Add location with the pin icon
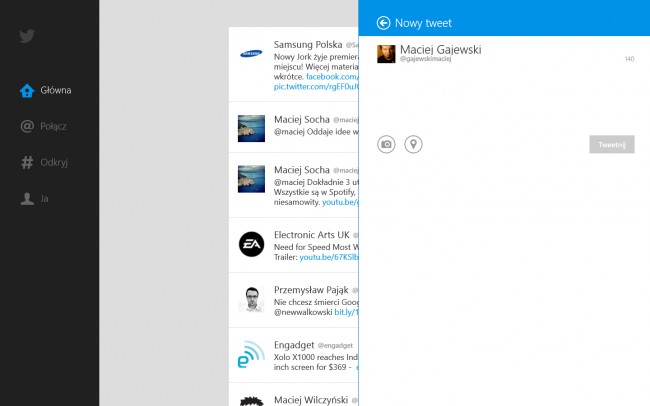The width and height of the screenshot is (650, 406). point(413,144)
